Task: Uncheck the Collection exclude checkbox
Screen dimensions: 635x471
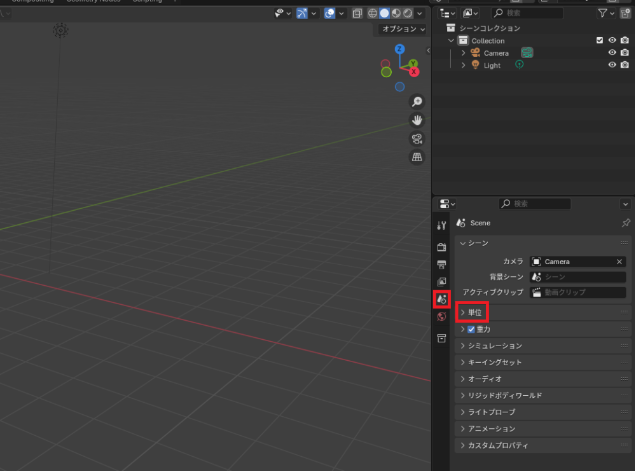Action: (x=599, y=40)
